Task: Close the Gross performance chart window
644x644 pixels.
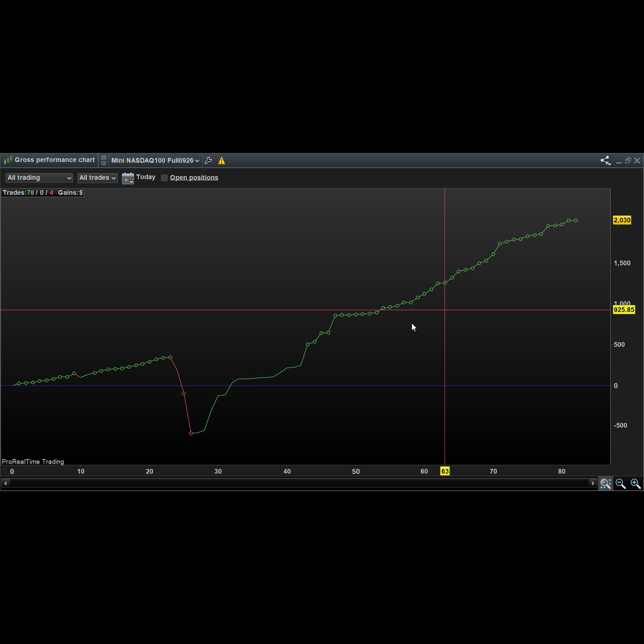Action: coord(637,160)
